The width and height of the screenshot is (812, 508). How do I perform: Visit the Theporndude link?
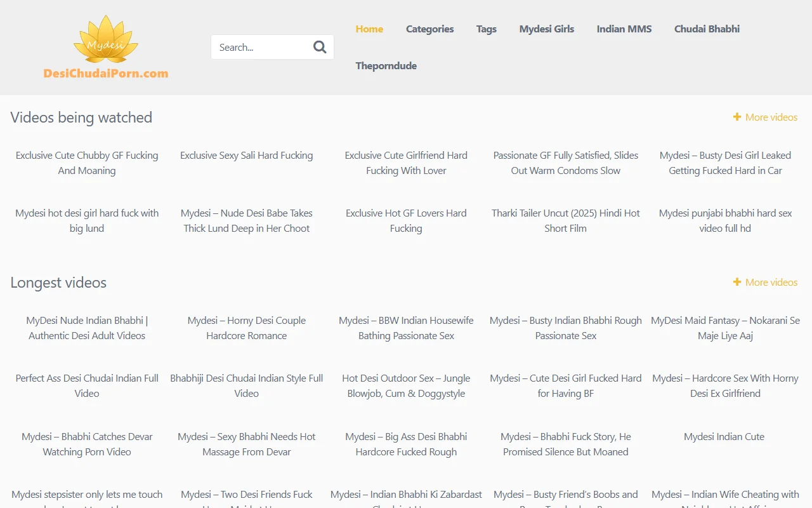[x=386, y=65]
